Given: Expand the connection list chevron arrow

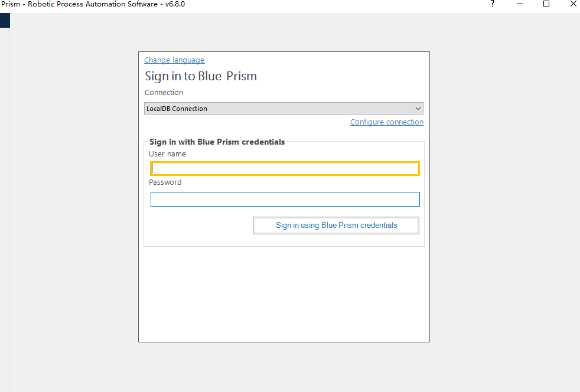Looking at the screenshot, I should [418, 109].
